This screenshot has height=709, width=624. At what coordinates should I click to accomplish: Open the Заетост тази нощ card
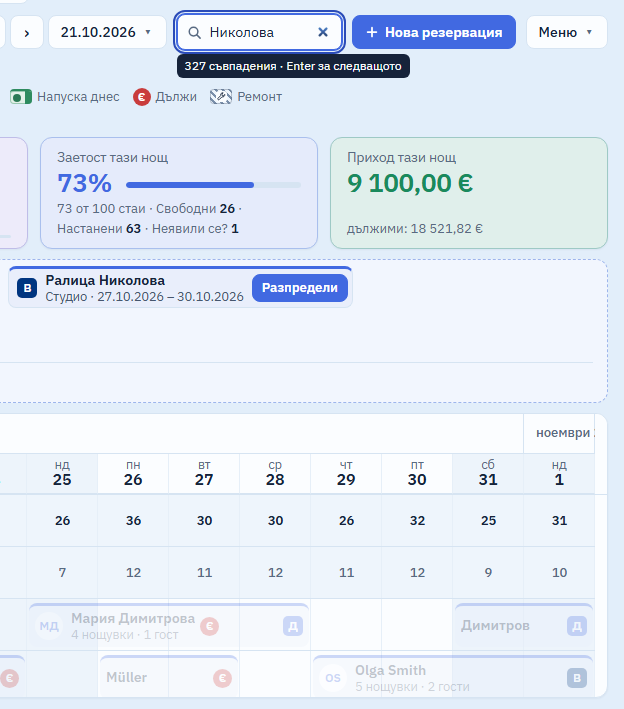pyautogui.click(x=179, y=193)
